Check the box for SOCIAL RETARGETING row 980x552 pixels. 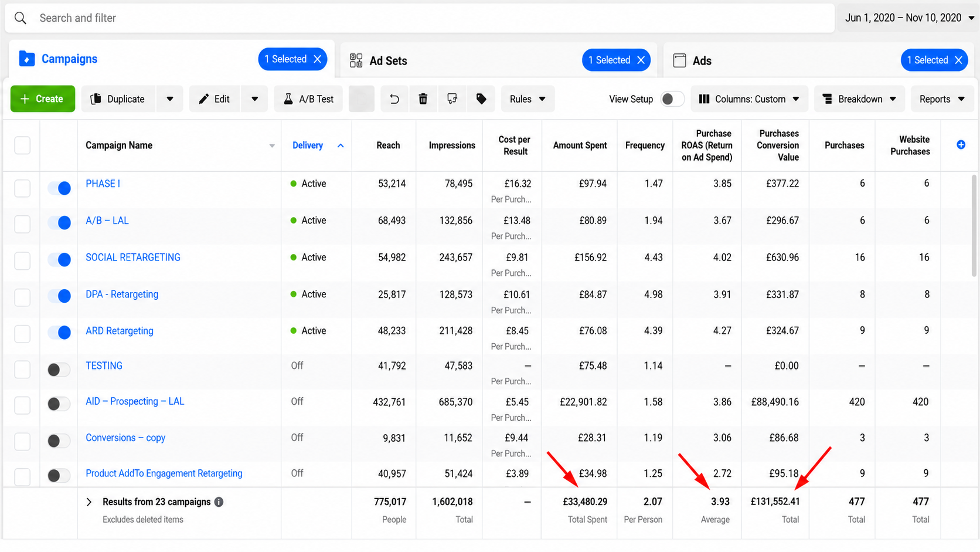point(22,260)
